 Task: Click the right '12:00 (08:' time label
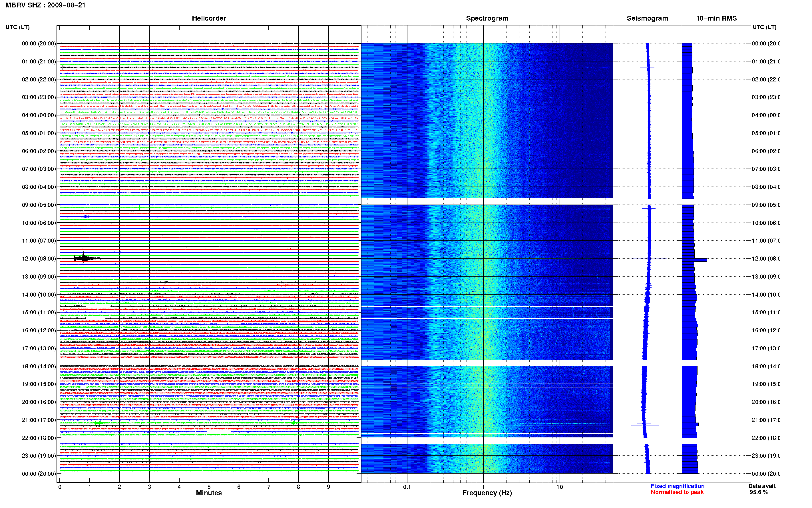point(766,259)
